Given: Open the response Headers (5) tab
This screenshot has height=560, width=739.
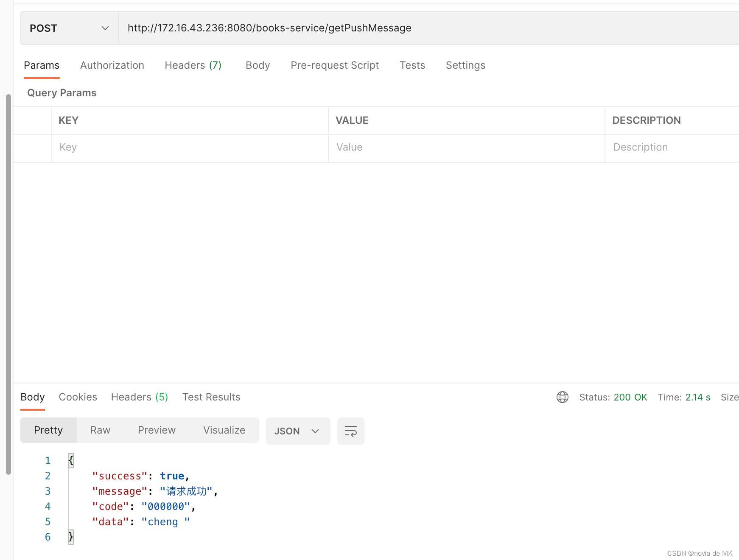Looking at the screenshot, I should point(140,397).
